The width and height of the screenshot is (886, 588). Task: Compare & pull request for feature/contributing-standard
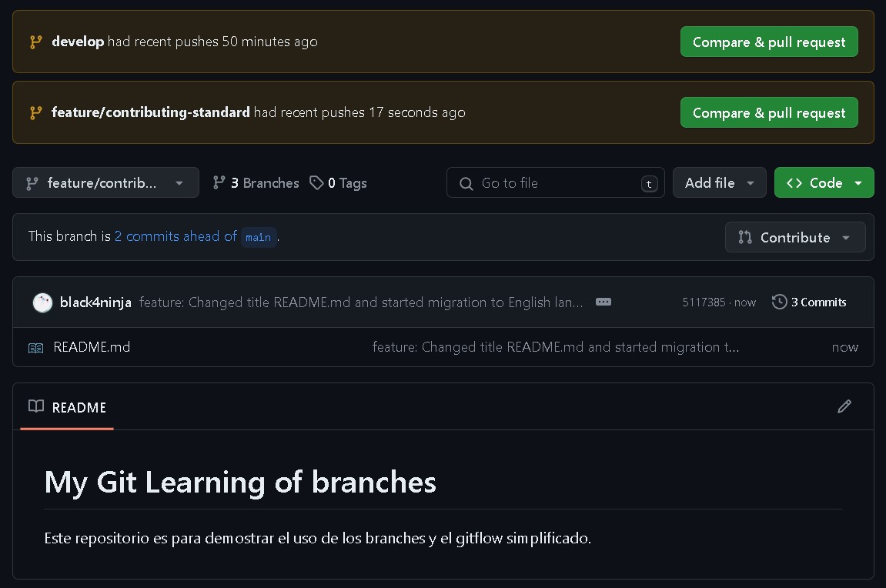(x=768, y=113)
